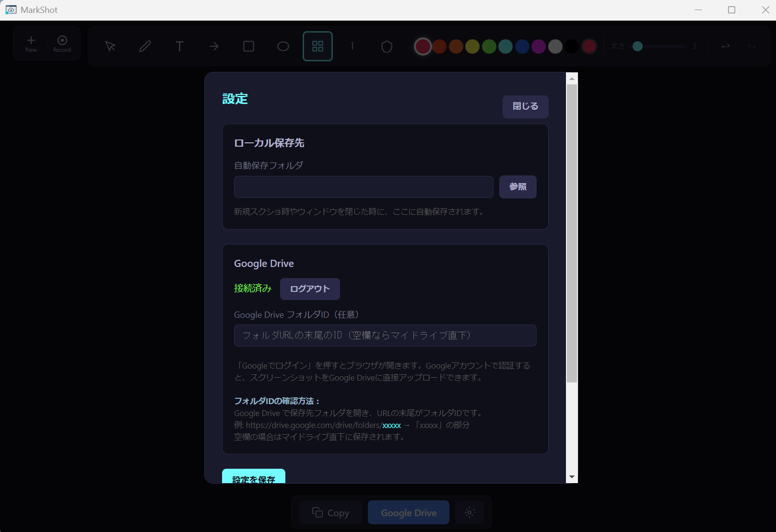The width and height of the screenshot is (776, 532).
Task: Click ログアウト to disconnect Google Drive
Action: [309, 289]
